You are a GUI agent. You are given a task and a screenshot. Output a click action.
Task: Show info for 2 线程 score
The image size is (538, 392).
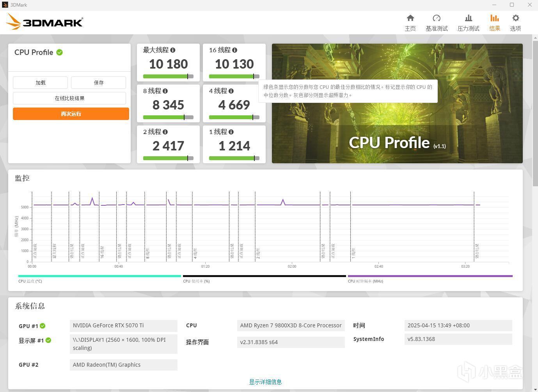[x=165, y=132]
